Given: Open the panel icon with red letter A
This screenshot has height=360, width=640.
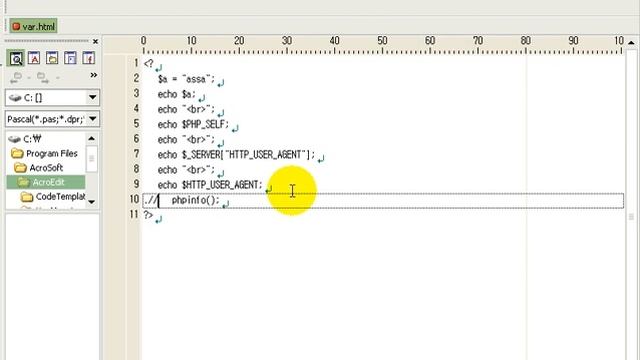Looking at the screenshot, I should (x=34, y=59).
